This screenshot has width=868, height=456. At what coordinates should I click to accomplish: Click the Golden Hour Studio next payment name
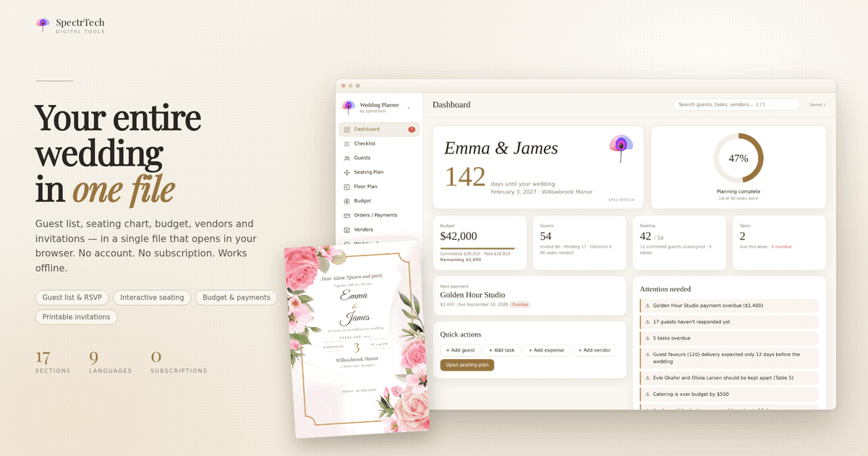[472, 295]
